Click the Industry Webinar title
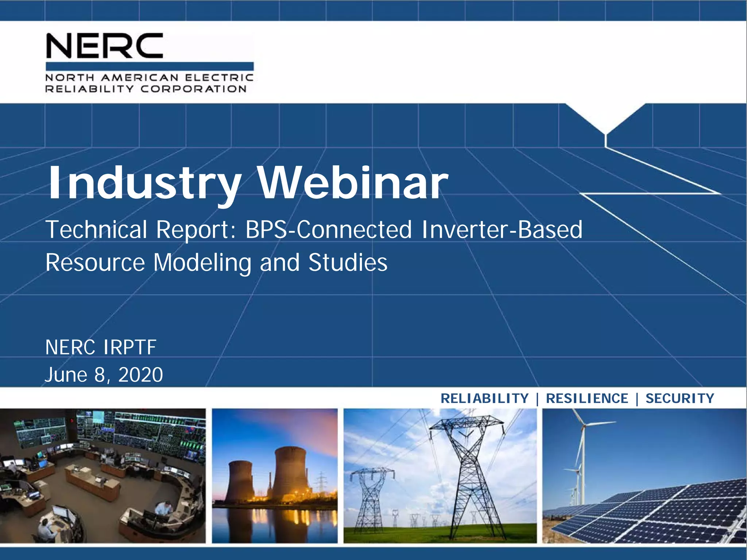This screenshot has width=747, height=560. pyautogui.click(x=248, y=182)
